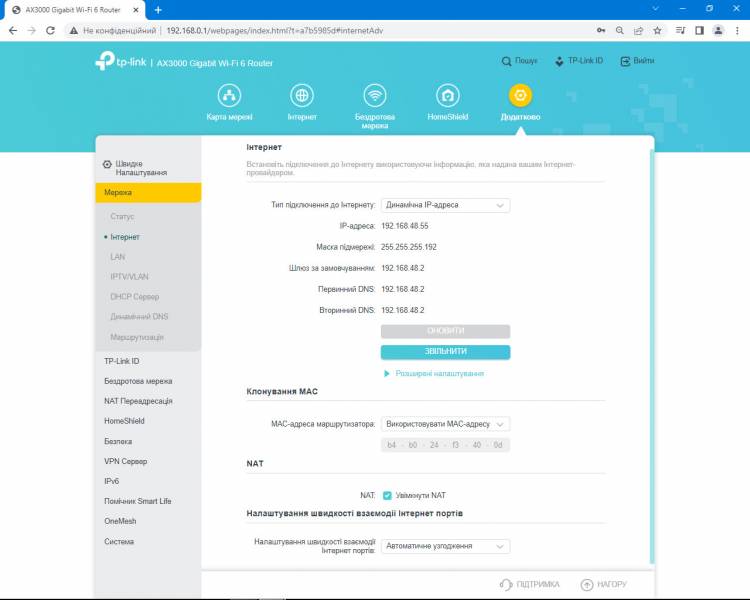Click the ОНОВИТИ renew button

(445, 331)
